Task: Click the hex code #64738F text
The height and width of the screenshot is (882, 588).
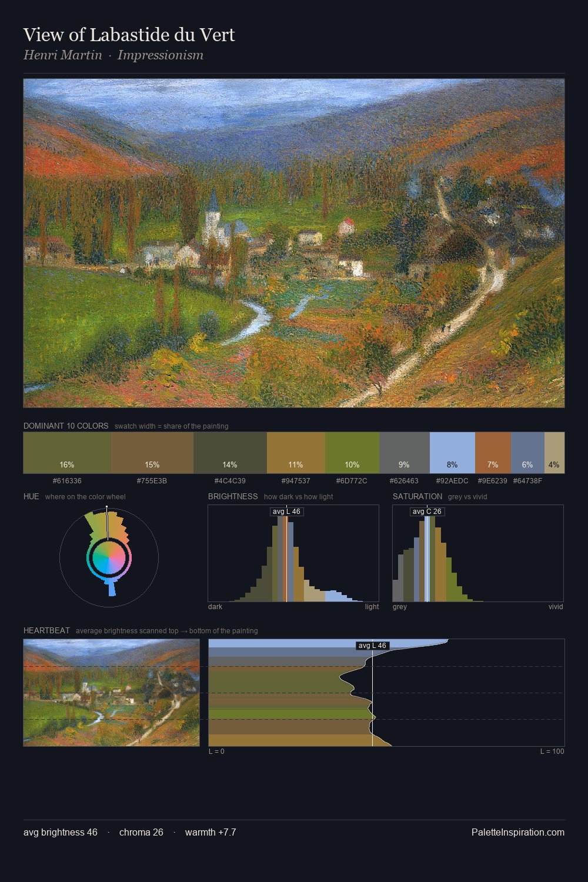Action: point(527,480)
